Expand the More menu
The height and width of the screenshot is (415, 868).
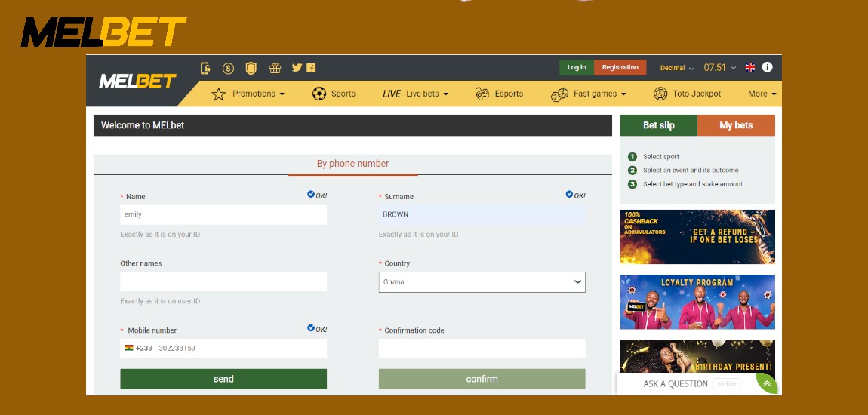click(762, 94)
